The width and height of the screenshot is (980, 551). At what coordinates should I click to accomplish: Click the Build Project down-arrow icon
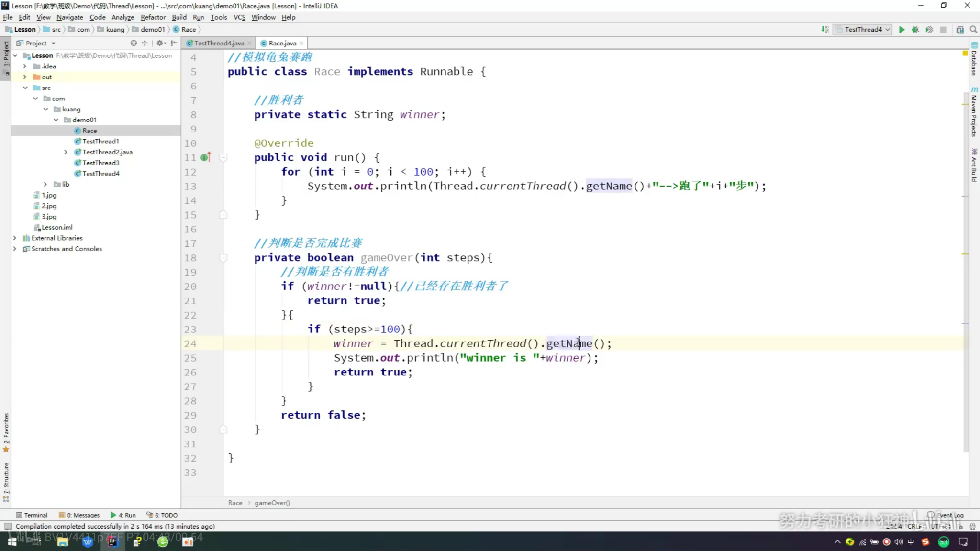pyautogui.click(x=825, y=30)
